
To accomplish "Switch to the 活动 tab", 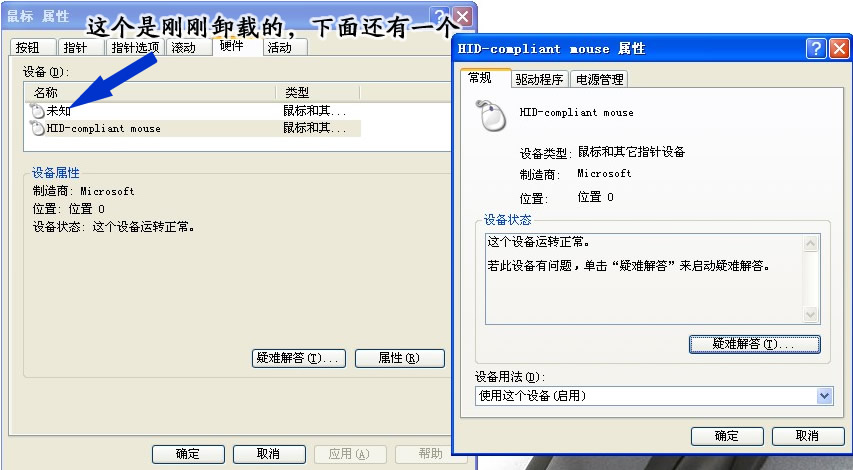I will click(279, 48).
